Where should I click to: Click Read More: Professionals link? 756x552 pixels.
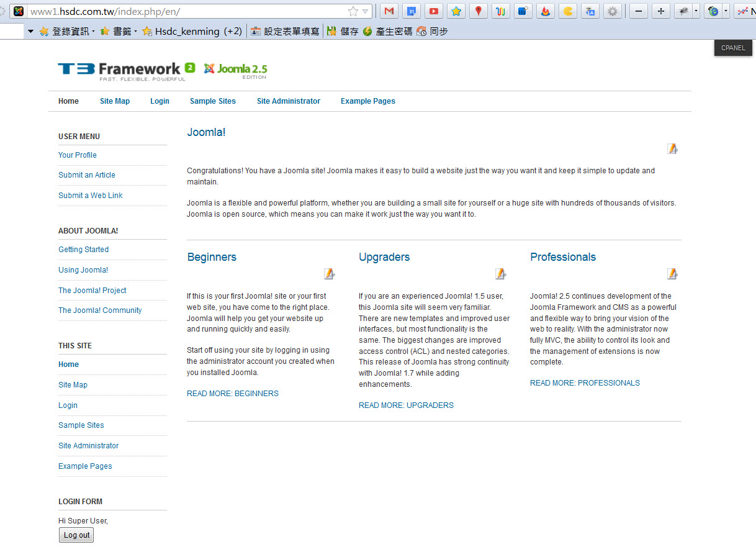pos(585,383)
